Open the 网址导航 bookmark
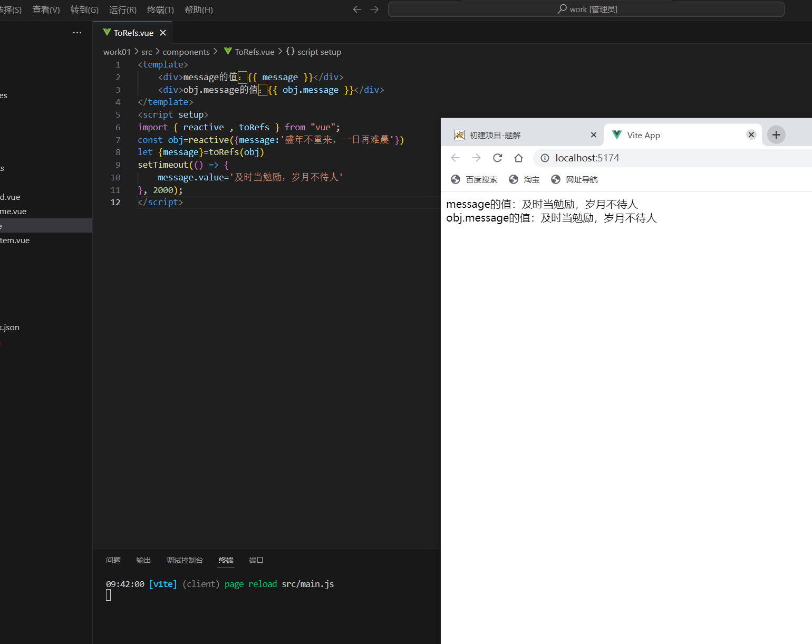This screenshot has height=644, width=812. pos(574,179)
